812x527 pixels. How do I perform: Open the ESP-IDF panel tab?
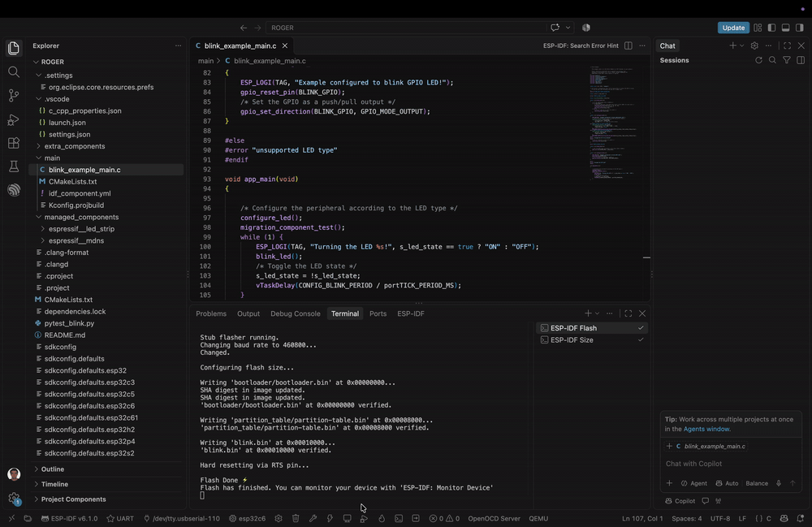[x=411, y=313]
